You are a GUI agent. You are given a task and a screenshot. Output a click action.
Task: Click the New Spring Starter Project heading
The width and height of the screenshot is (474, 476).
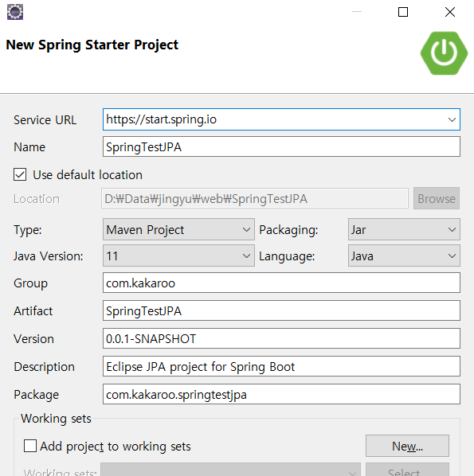point(92,45)
